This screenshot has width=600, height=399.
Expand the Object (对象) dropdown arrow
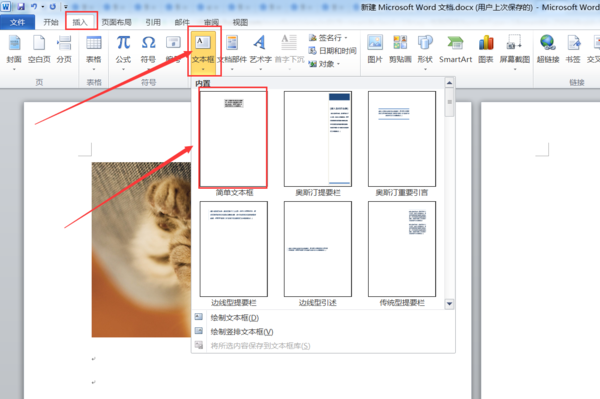pos(339,64)
